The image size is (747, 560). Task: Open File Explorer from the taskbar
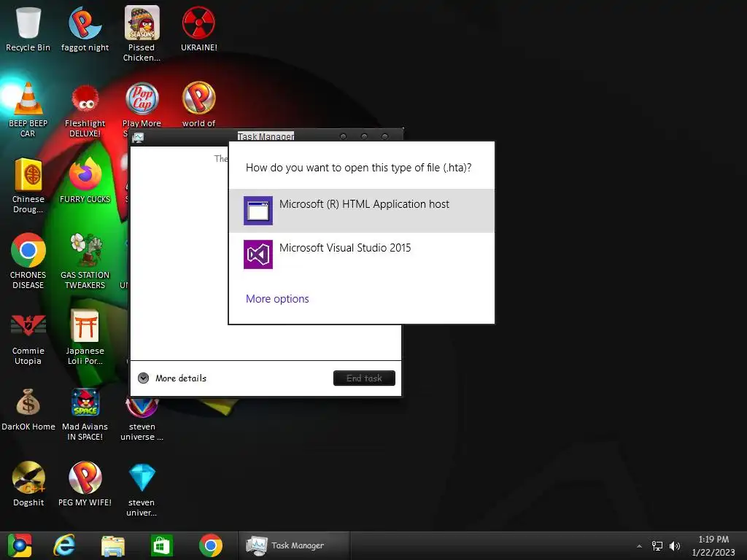click(113, 545)
